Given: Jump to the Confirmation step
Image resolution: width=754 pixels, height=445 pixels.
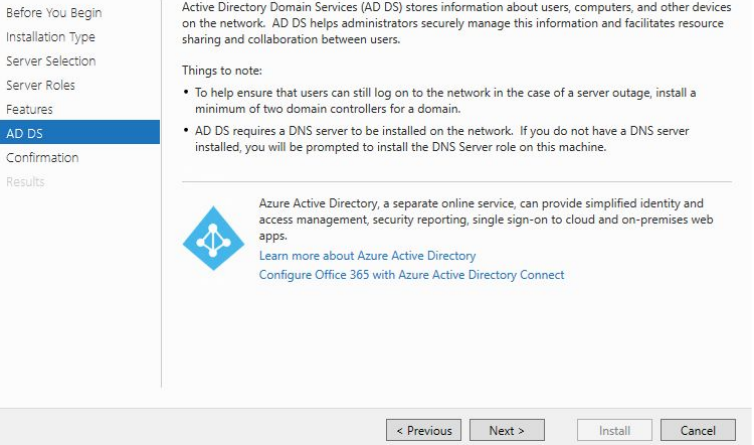Looking at the screenshot, I should coord(42,157).
